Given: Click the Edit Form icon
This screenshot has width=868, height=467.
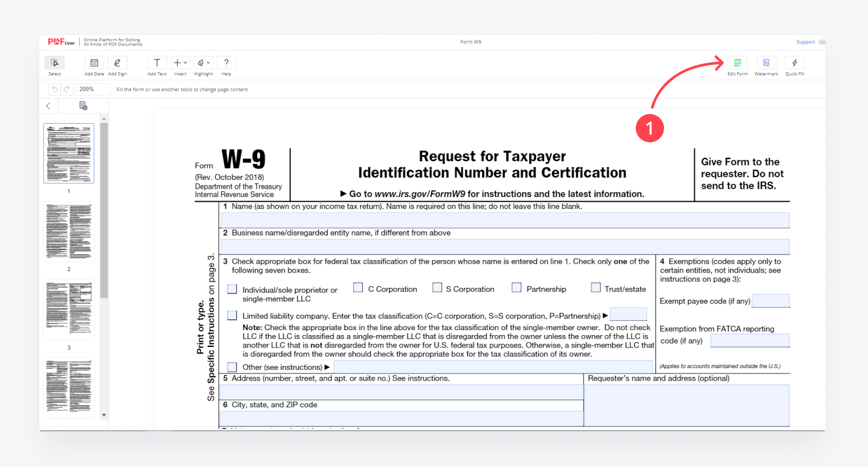Looking at the screenshot, I should point(737,63).
